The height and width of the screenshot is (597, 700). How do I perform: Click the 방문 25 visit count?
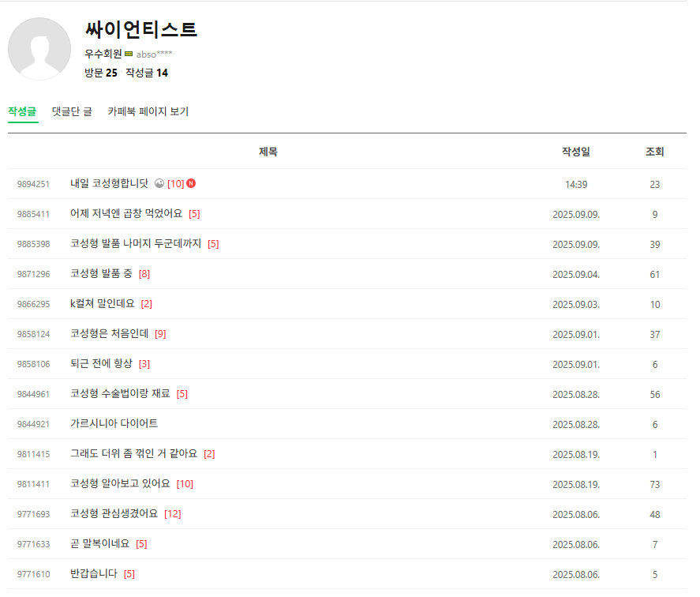click(x=101, y=73)
